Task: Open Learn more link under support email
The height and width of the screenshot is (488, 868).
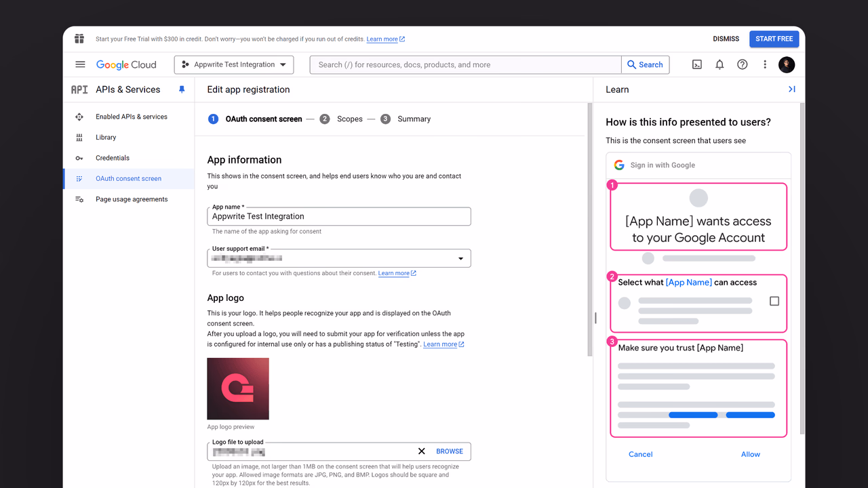Action: click(x=397, y=273)
